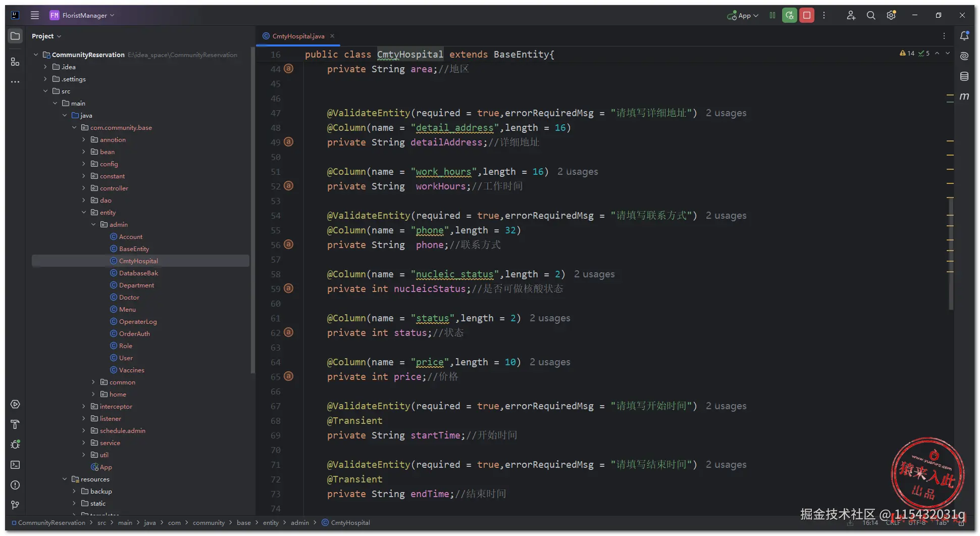The width and height of the screenshot is (980, 536).
Task: Select DatabaseBak class in project tree
Action: point(138,273)
